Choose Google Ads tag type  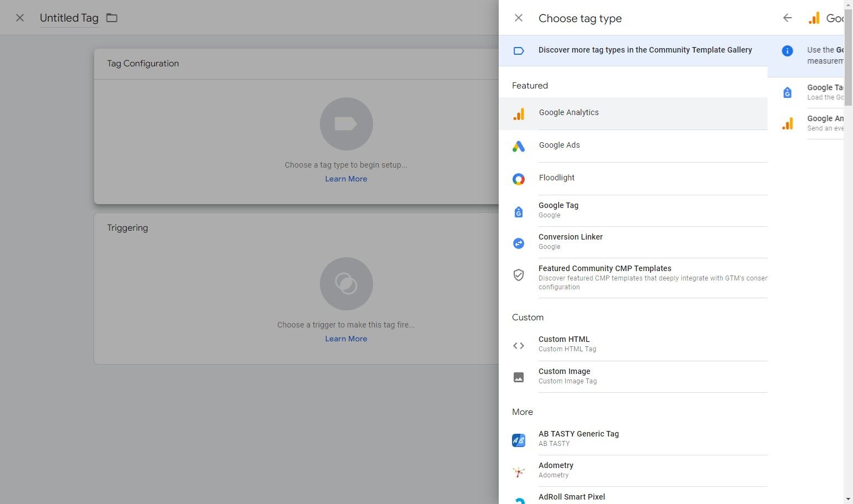click(633, 146)
